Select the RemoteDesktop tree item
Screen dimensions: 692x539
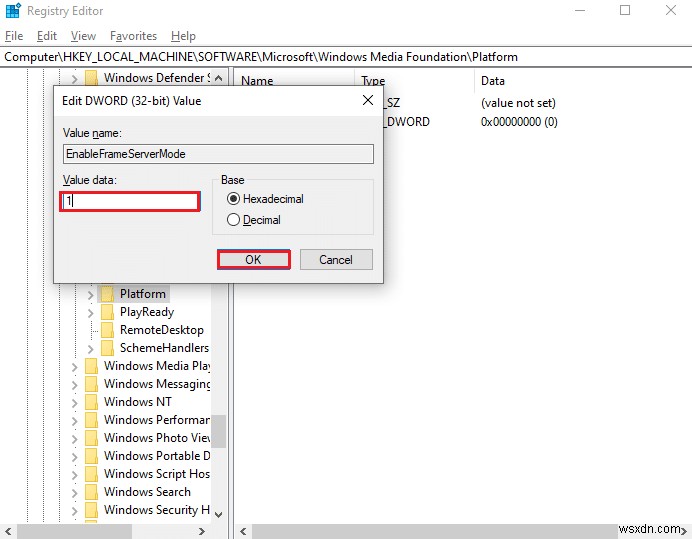coord(162,330)
